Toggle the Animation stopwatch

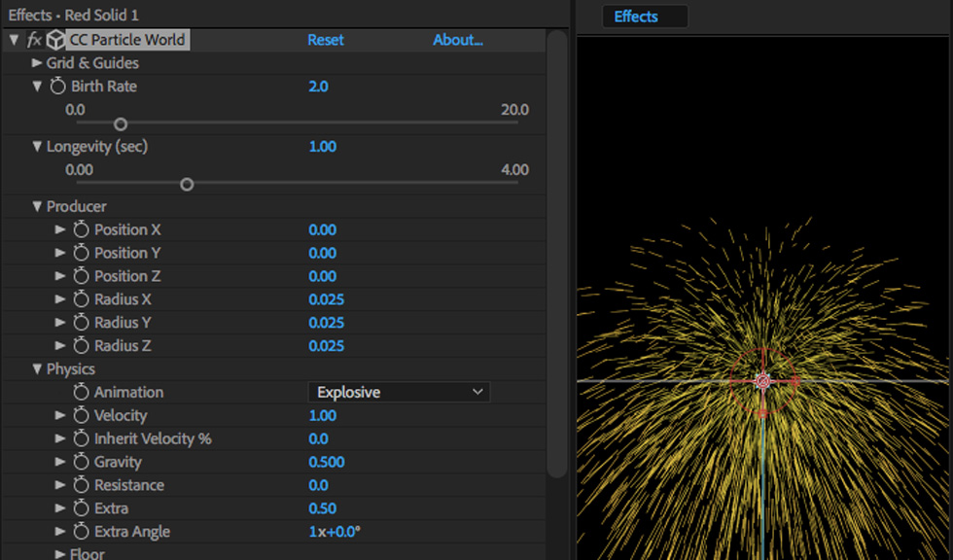(81, 393)
